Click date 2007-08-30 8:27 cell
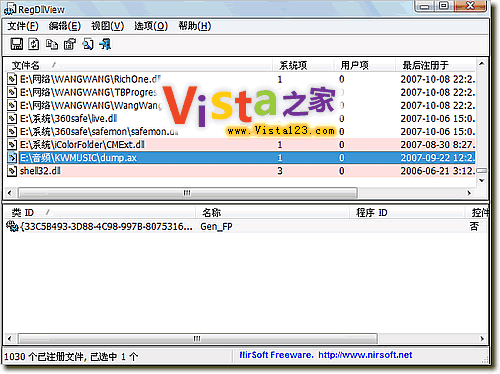500x374 pixels. pos(438,144)
